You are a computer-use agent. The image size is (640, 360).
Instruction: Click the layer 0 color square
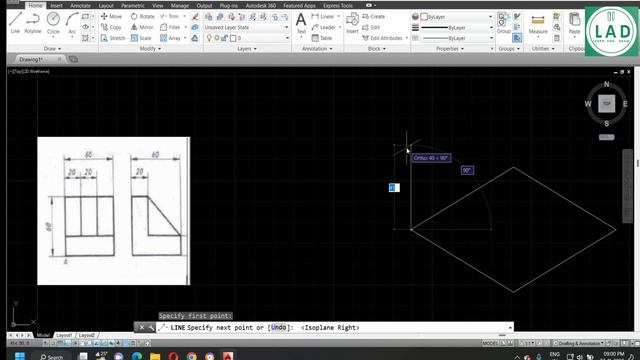233,38
